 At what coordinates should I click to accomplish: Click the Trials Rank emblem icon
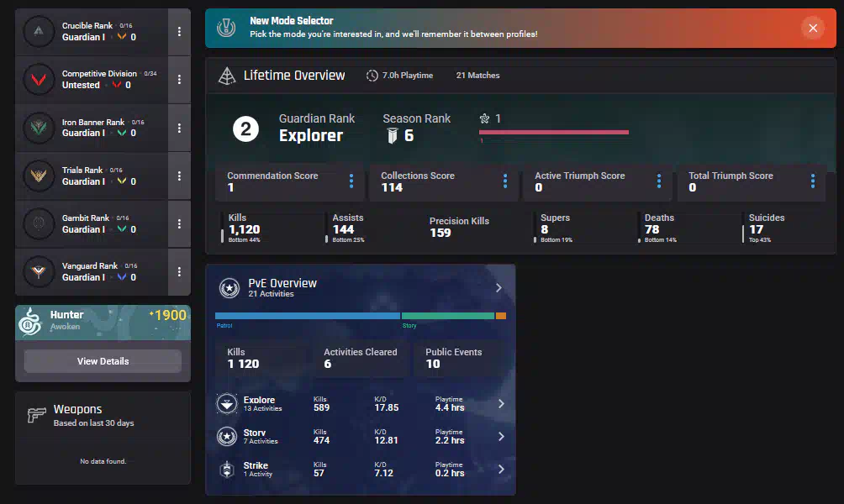click(39, 176)
